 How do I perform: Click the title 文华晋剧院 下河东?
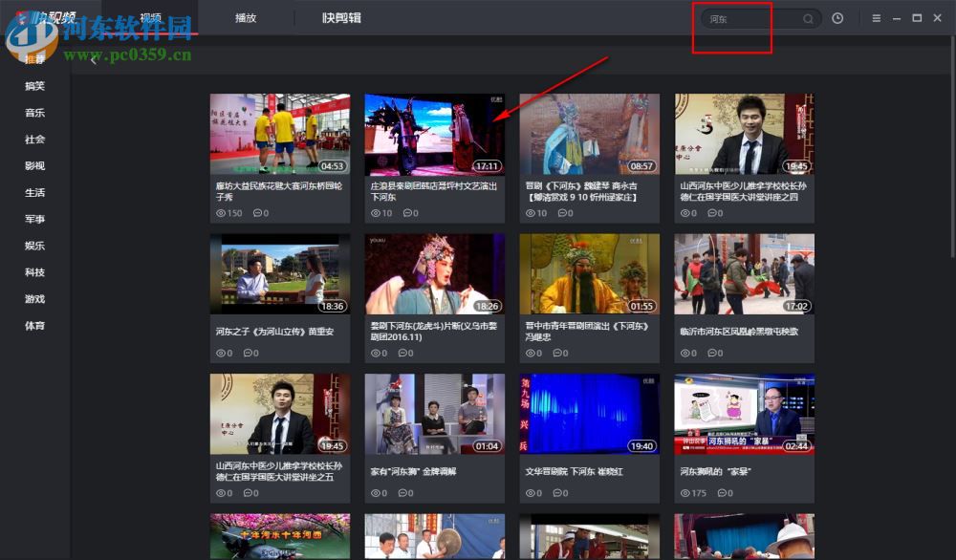[x=575, y=472]
